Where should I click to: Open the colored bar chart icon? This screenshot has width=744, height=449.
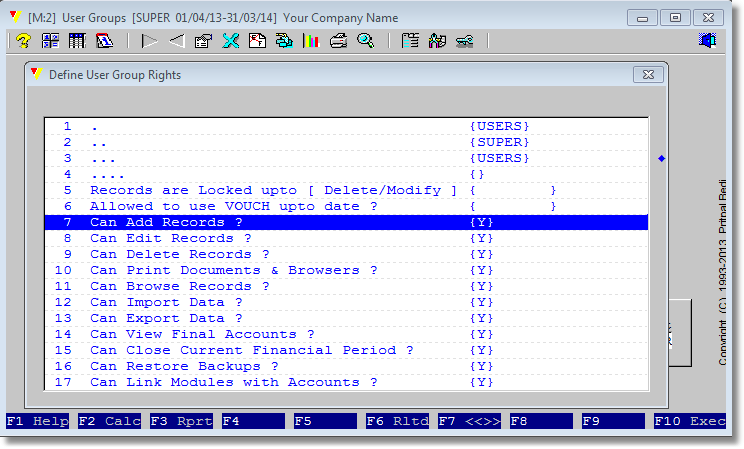click(311, 41)
